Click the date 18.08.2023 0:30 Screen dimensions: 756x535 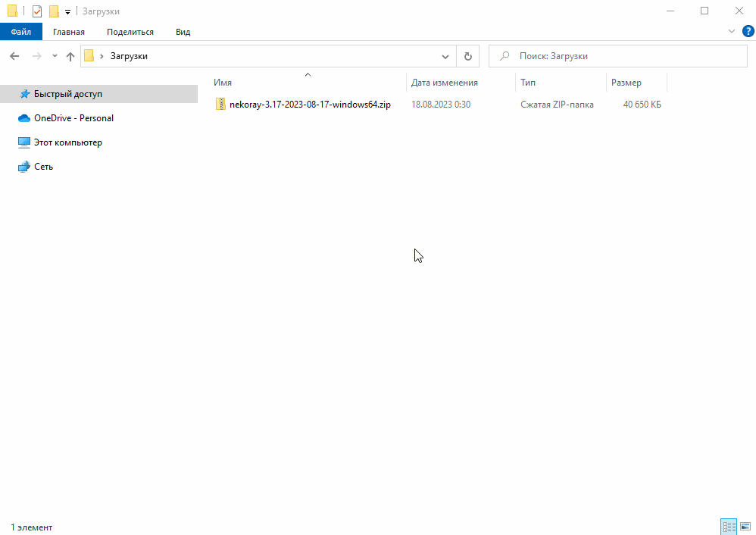(x=441, y=105)
